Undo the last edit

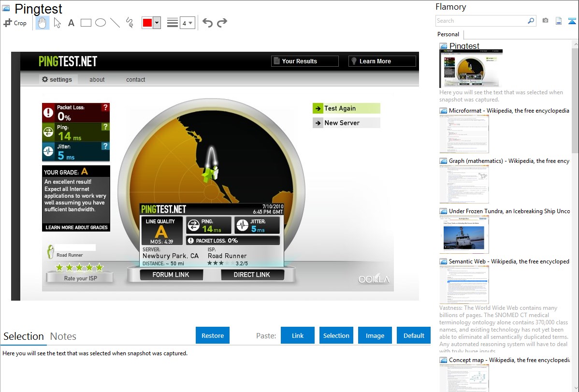[207, 23]
